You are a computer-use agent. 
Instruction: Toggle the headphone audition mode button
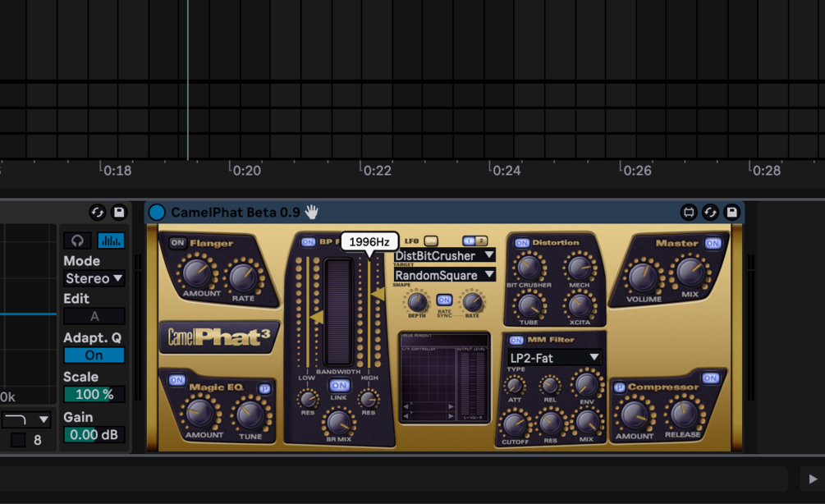(77, 241)
